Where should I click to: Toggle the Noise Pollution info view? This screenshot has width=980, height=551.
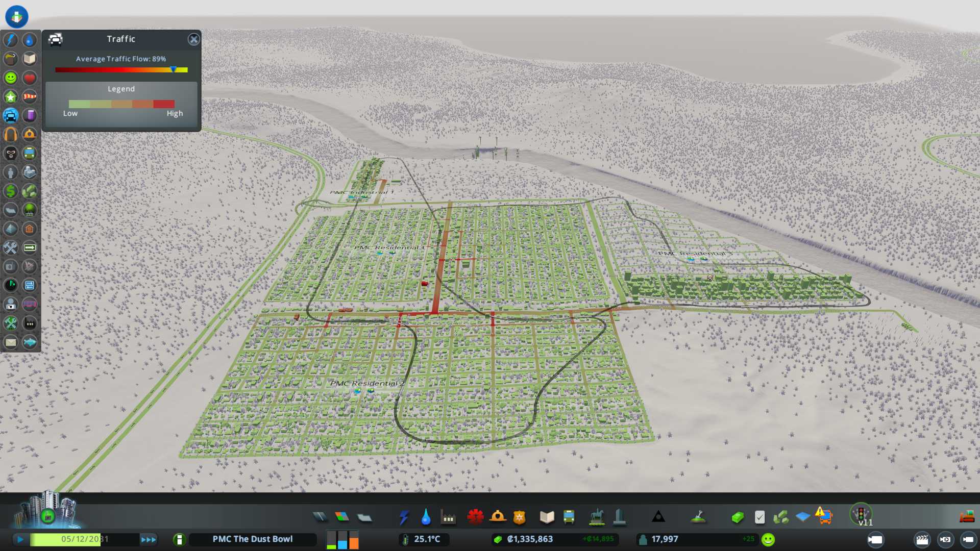pyautogui.click(x=11, y=134)
